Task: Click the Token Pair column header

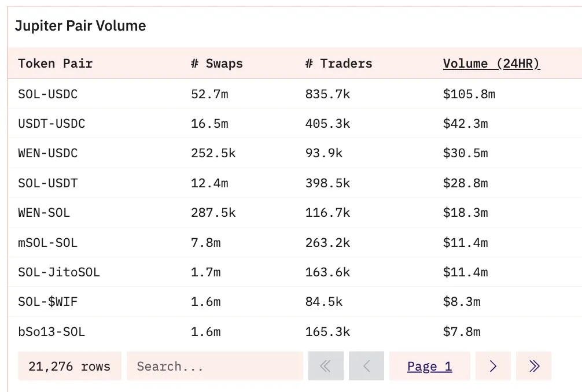Action: click(x=56, y=64)
